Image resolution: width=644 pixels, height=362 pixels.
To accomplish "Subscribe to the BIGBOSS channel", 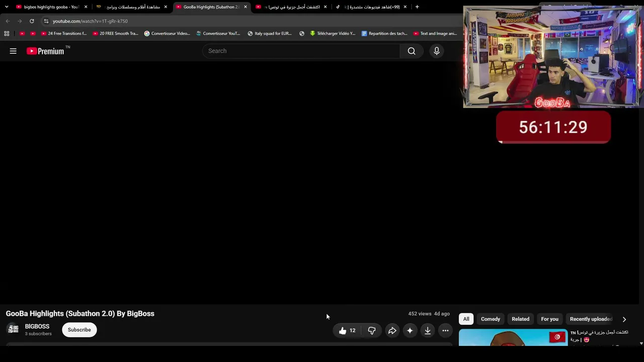I will point(79,330).
